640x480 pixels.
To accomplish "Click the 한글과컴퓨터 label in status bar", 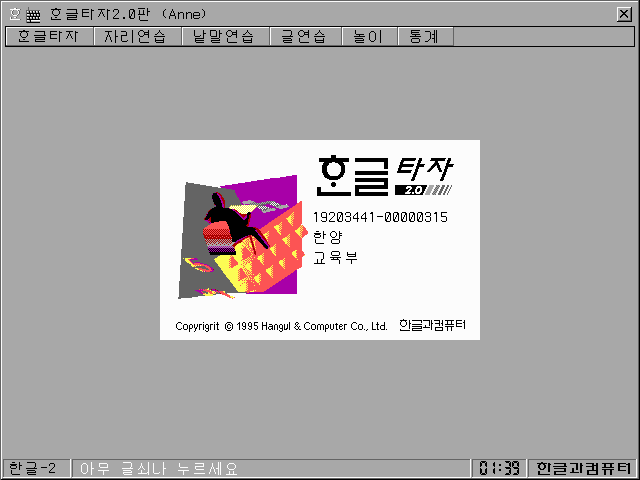I will point(582,468).
